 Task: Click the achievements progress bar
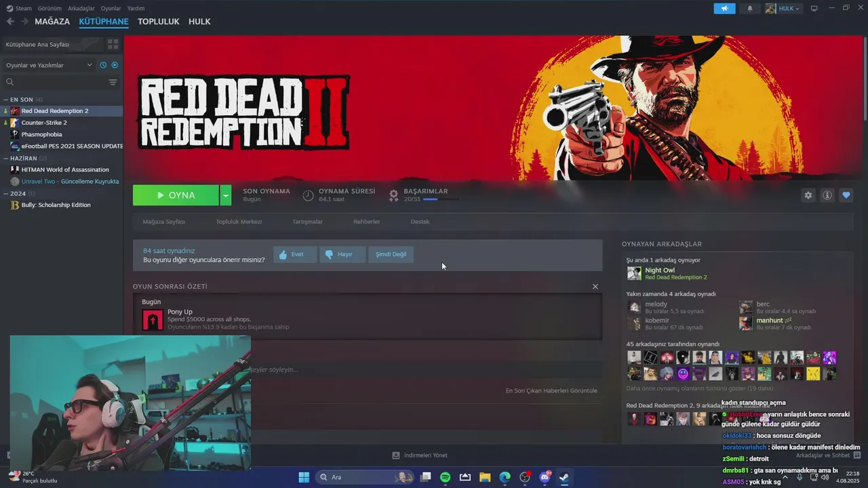coord(441,199)
